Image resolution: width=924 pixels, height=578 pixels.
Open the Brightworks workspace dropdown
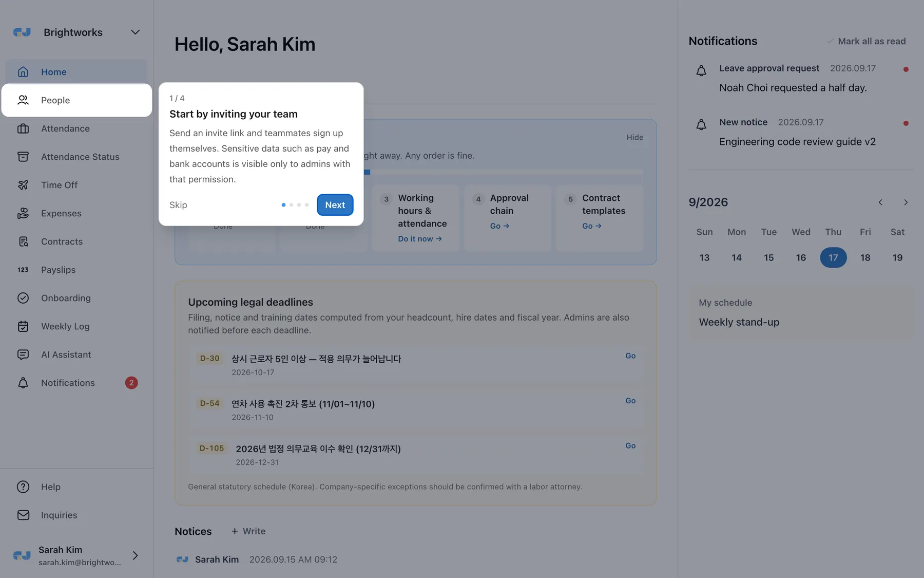pos(135,32)
